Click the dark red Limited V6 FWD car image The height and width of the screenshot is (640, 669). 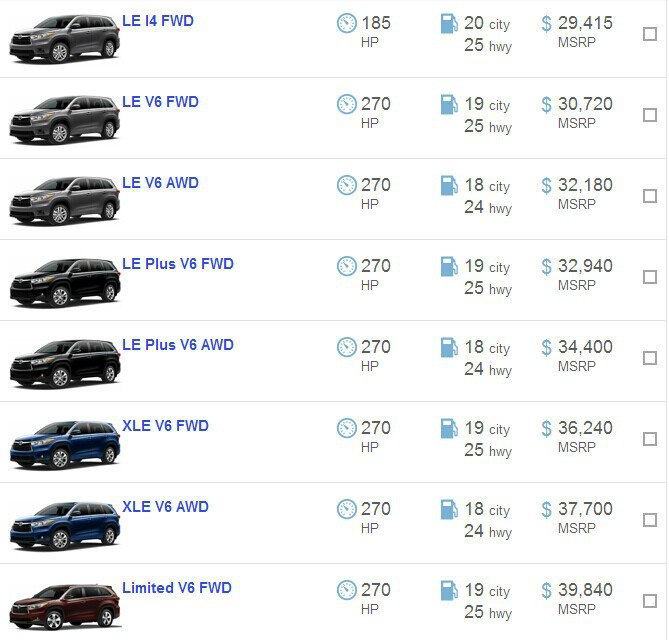pyautogui.click(x=64, y=605)
